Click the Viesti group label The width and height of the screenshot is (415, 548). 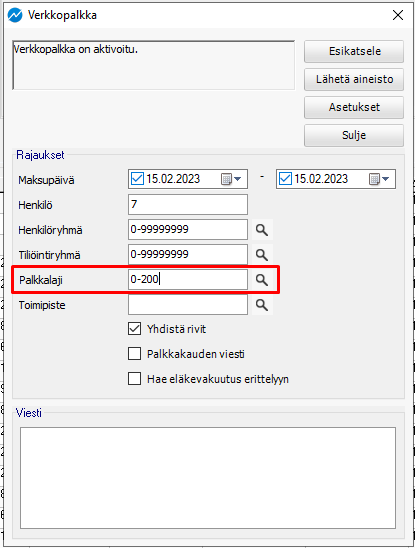coord(29,413)
